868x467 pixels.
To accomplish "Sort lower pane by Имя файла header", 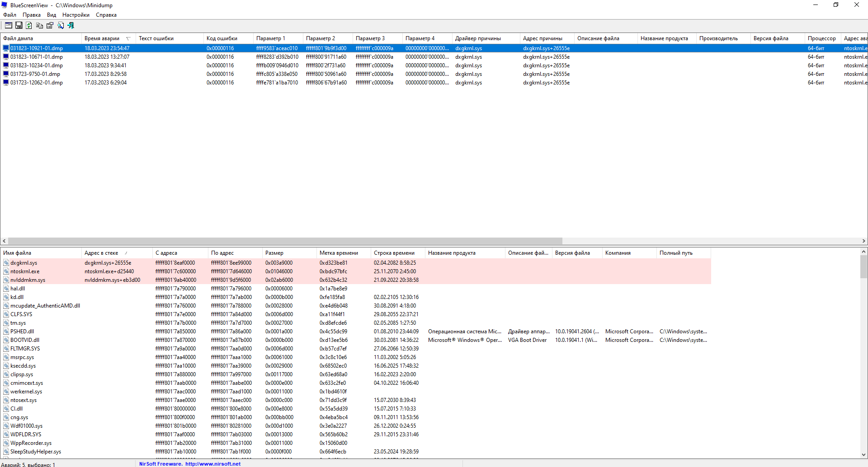I will pyautogui.click(x=41, y=253).
